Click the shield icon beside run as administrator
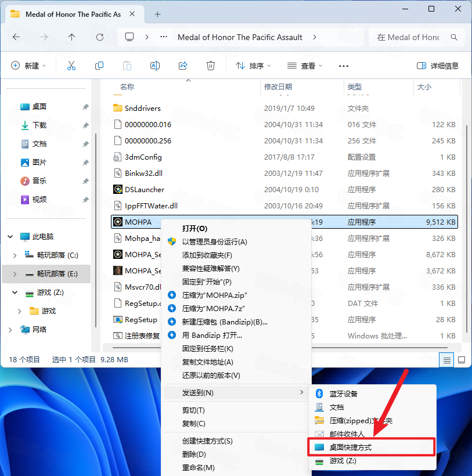Image resolution: width=472 pixels, height=476 pixels. pos(172,241)
